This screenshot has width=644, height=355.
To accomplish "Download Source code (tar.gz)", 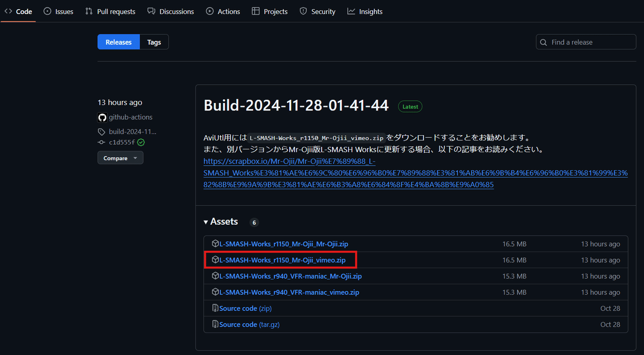I will (250, 324).
